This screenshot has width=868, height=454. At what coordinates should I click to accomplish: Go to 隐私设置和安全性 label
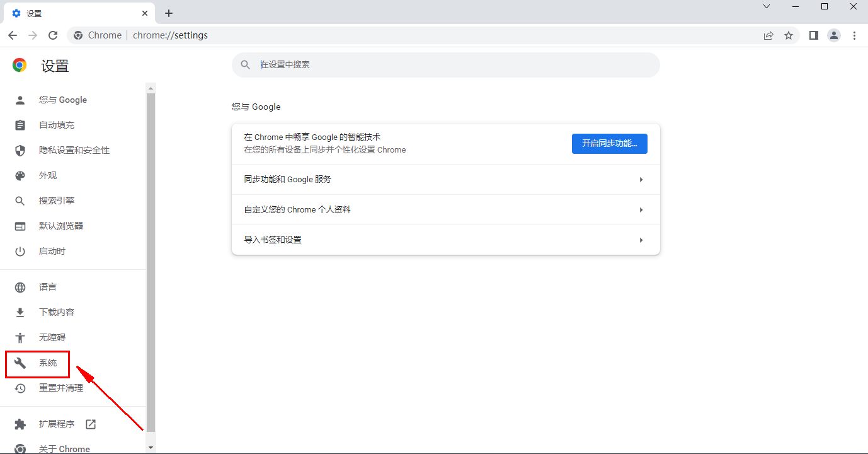tap(74, 150)
